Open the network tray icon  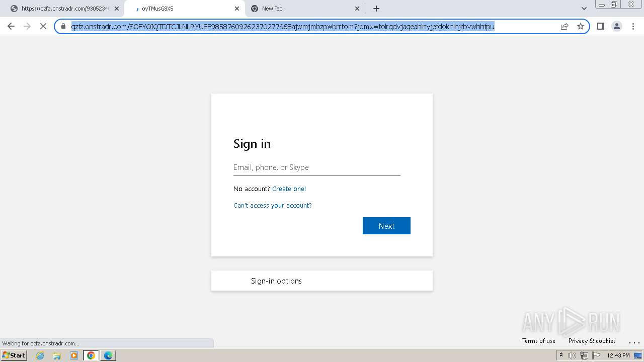point(584,355)
